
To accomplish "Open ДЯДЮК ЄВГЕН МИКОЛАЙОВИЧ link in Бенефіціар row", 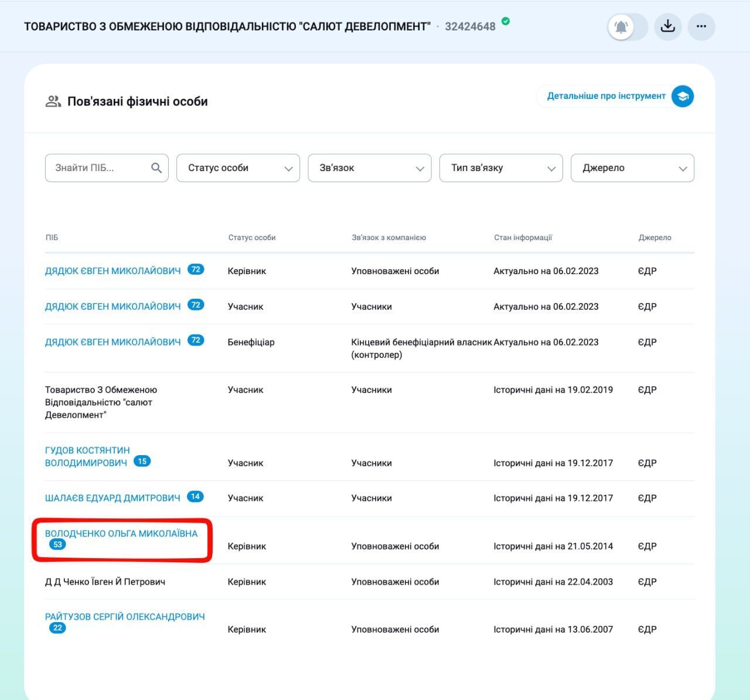I will point(113,342).
